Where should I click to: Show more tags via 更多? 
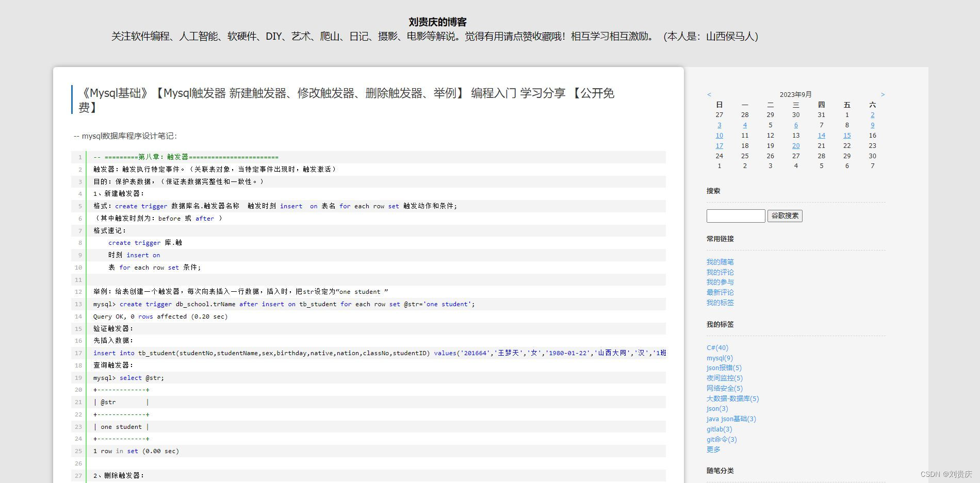pyautogui.click(x=713, y=449)
